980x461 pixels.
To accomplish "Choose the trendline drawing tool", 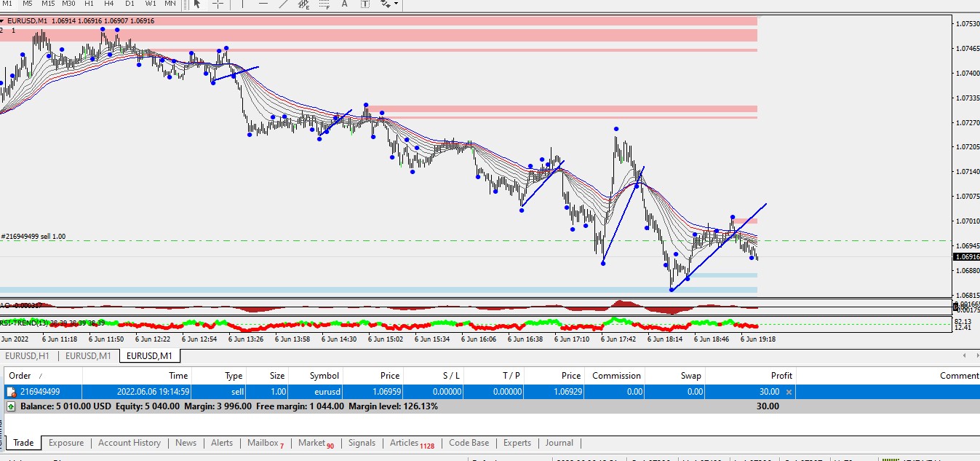I will tap(284, 4).
